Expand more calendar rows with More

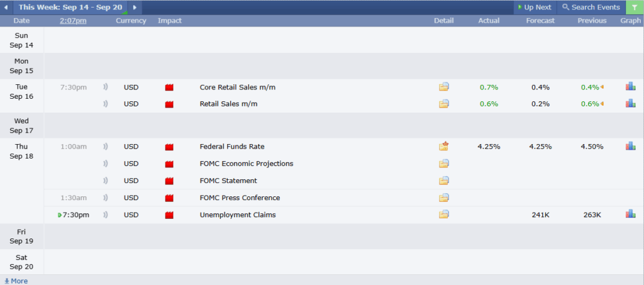coord(16,281)
